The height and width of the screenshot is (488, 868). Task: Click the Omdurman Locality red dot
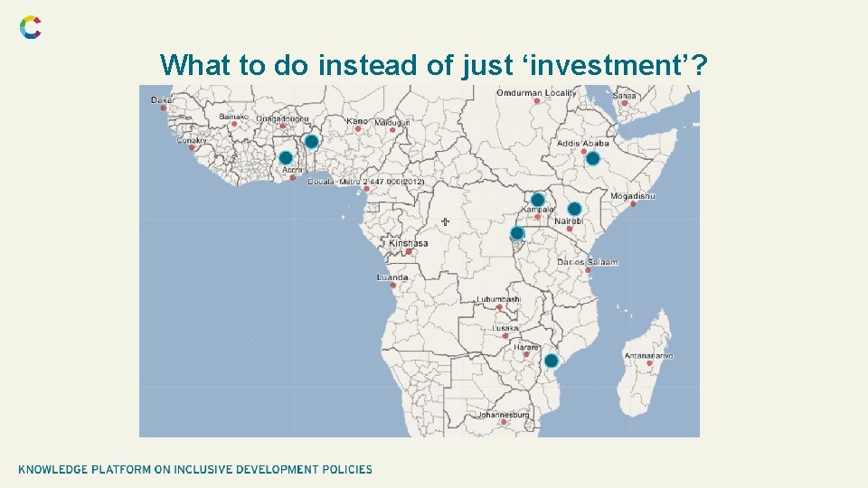click(x=536, y=100)
